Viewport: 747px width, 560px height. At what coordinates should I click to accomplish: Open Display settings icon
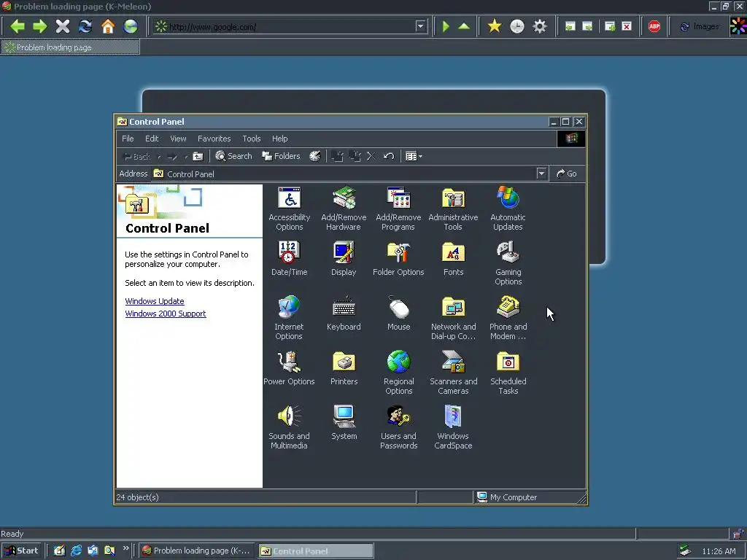tap(344, 259)
